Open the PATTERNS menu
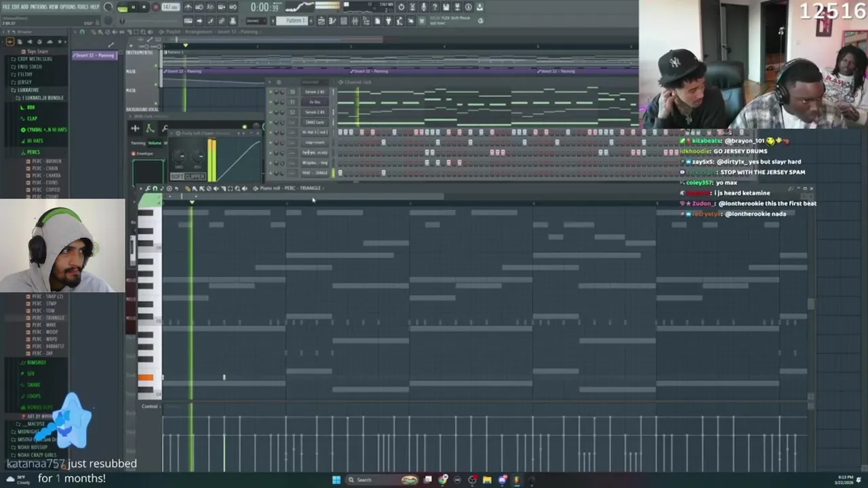Screen dimensions: 868x488 (39, 7)
